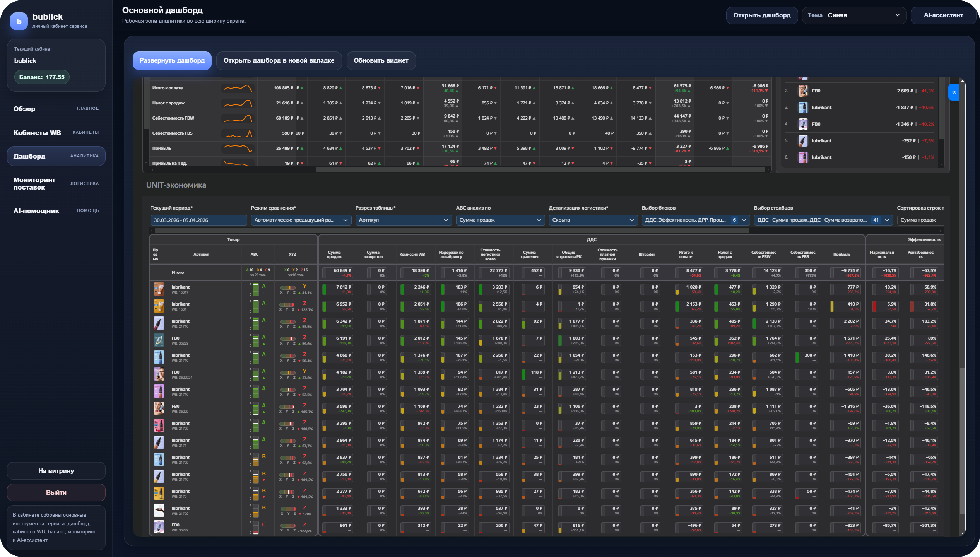Click the Выйти logout button

pos(56,492)
